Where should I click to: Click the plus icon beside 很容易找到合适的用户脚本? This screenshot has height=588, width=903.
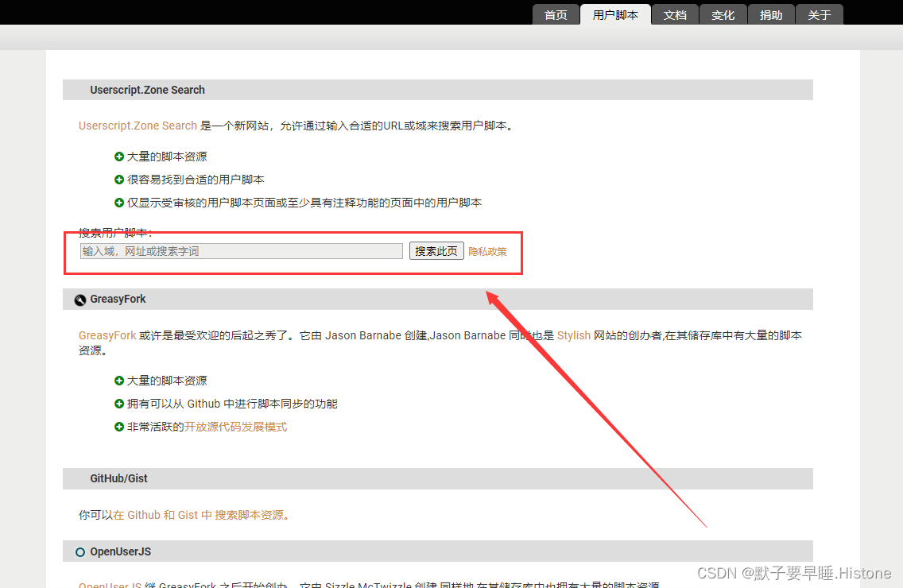[x=119, y=180]
